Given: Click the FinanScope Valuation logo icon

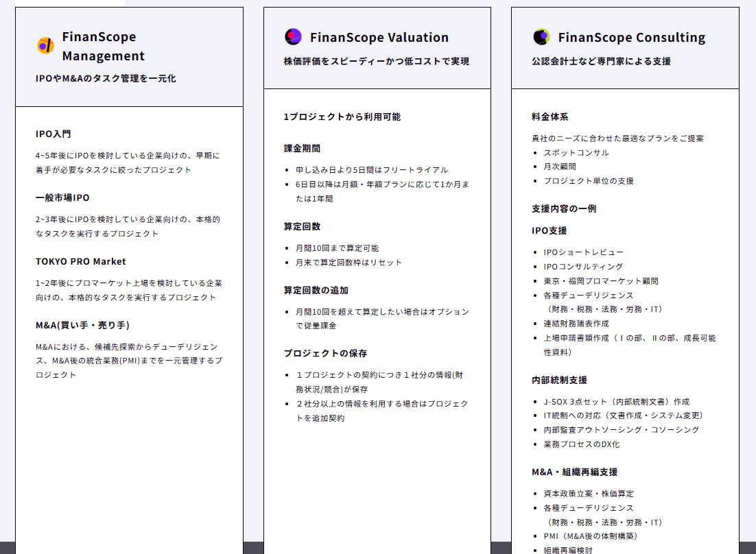Looking at the screenshot, I should [293, 37].
